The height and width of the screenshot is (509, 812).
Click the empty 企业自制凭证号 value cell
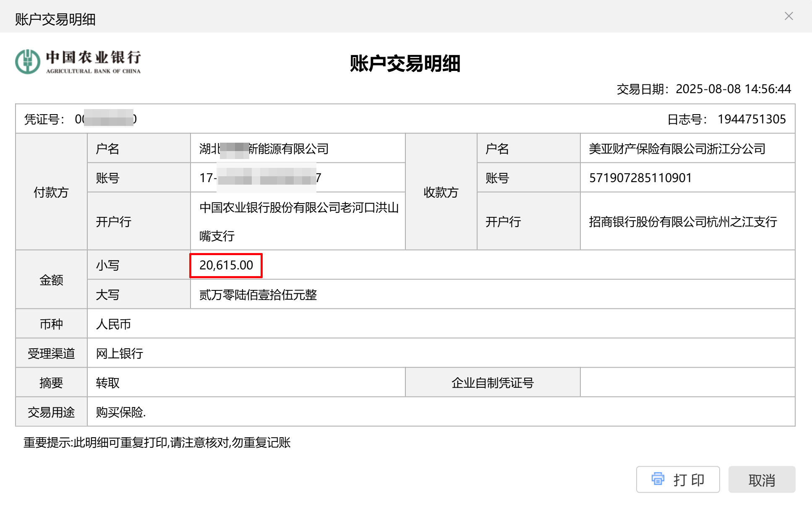tap(687, 382)
